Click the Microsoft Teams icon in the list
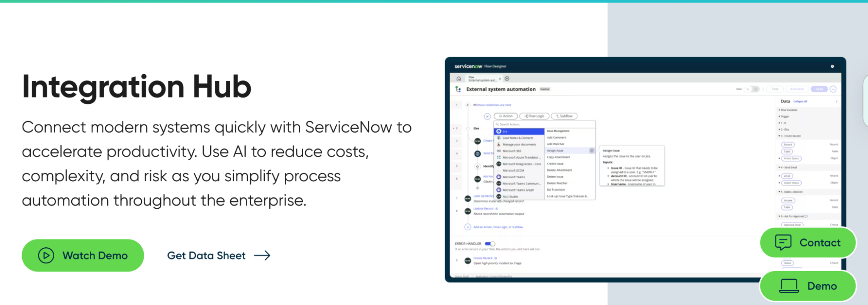Screen dimensions: 868x305 tap(499, 177)
